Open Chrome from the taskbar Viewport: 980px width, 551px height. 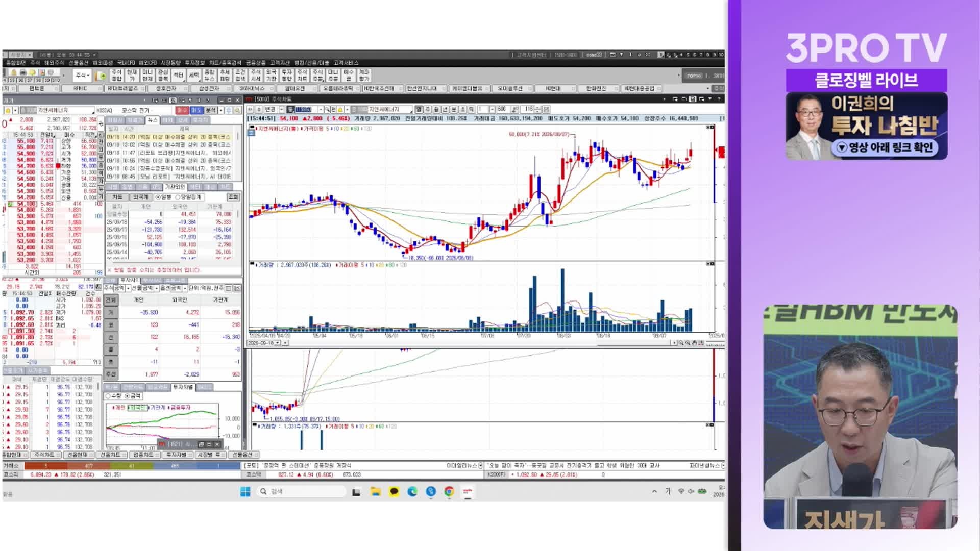coord(449,491)
